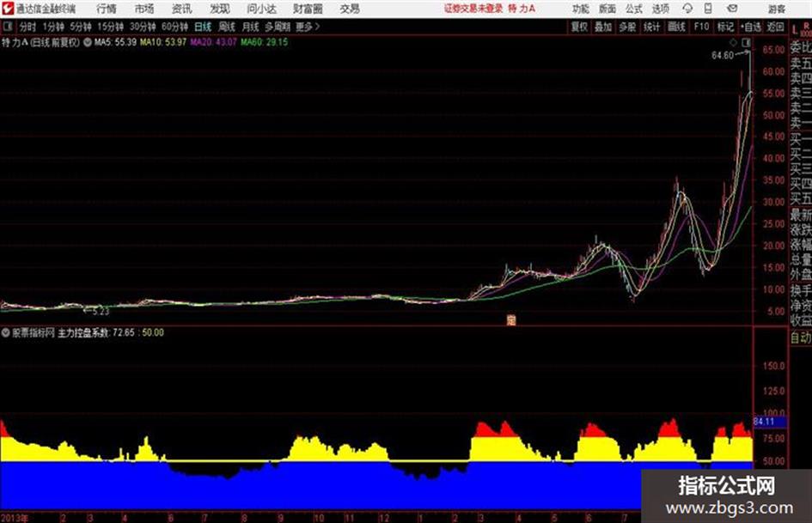Screen dimensions: 812x523
Task: Click the 叠加 toolbar button
Action: pos(603,27)
